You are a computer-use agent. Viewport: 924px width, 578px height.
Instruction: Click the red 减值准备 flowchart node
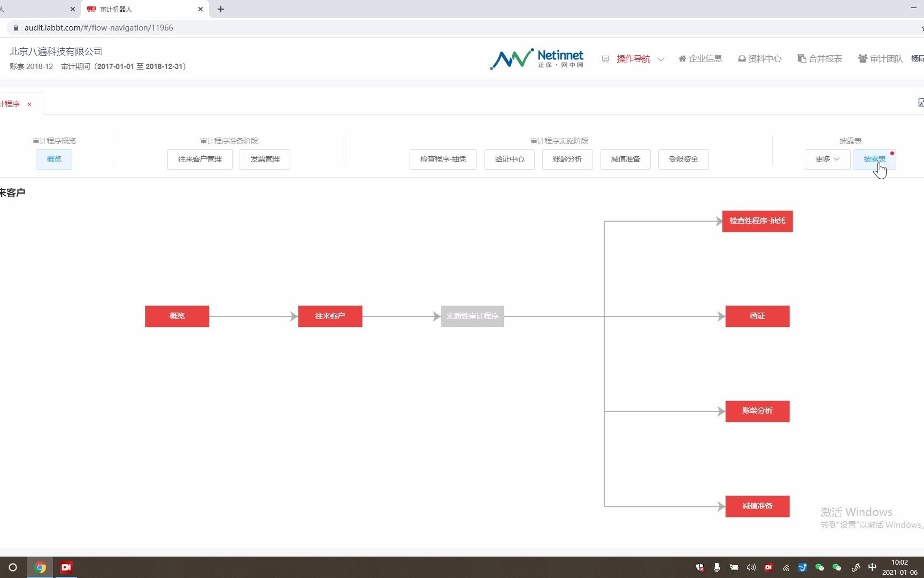click(757, 506)
